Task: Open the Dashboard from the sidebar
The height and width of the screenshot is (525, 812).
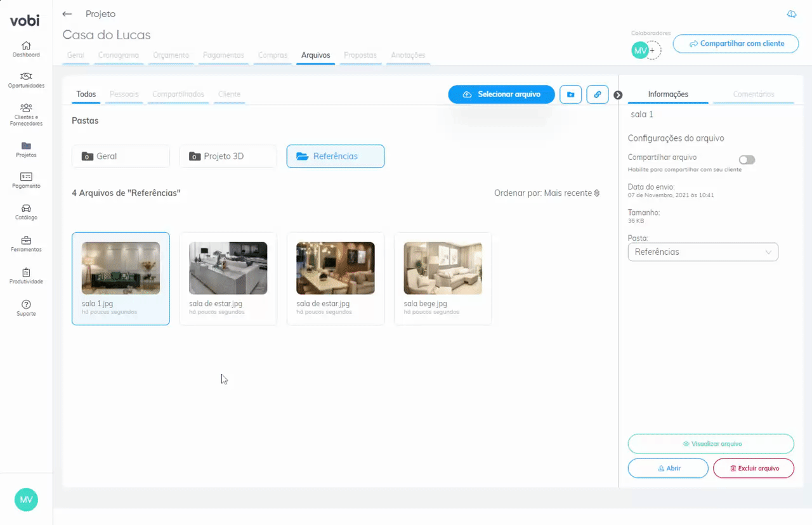Action: [26, 49]
